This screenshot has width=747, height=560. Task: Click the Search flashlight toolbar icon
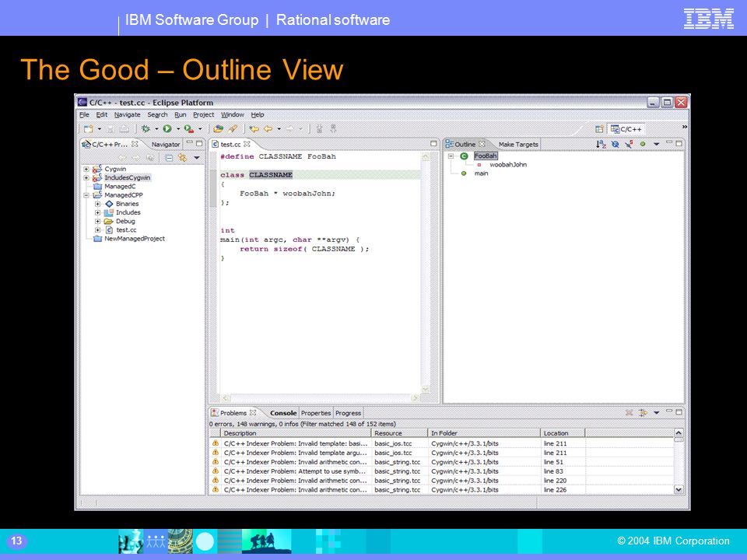coord(233,128)
